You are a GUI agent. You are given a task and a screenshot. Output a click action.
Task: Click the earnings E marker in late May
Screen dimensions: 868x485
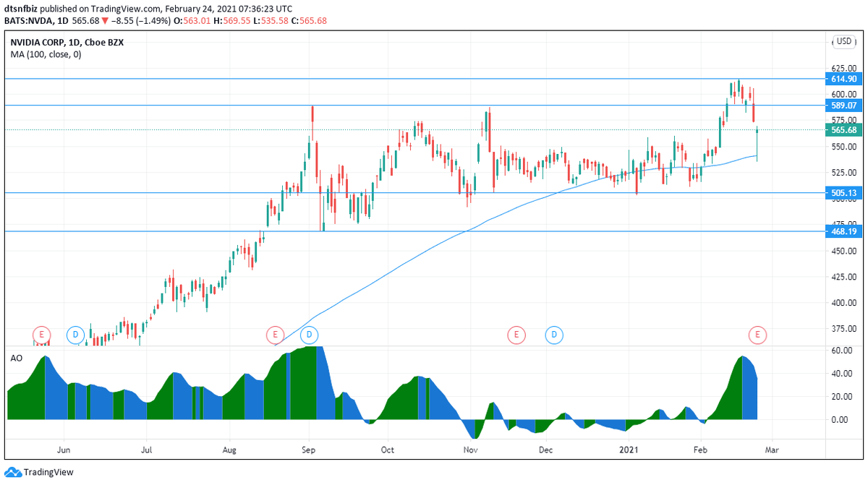click(x=42, y=335)
